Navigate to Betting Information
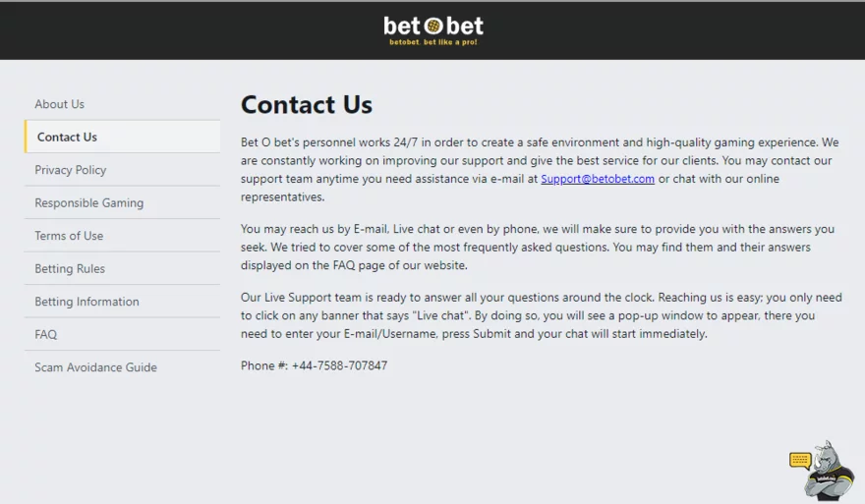This screenshot has height=504, width=865. 86,302
